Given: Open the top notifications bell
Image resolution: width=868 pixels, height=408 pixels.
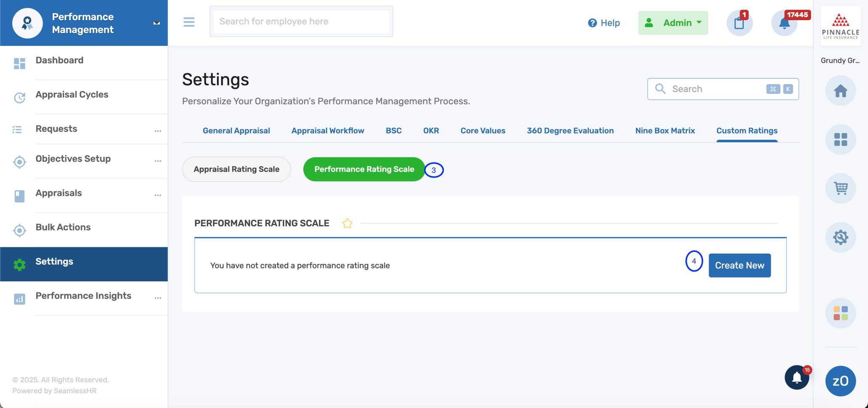Looking at the screenshot, I should (784, 23).
